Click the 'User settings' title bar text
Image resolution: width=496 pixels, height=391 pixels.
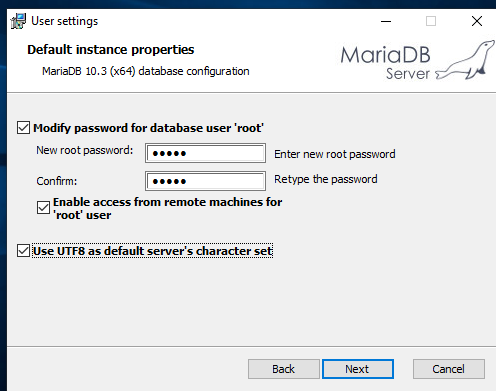point(65,21)
